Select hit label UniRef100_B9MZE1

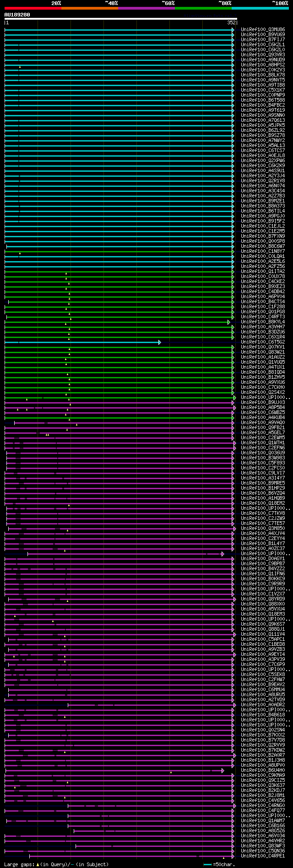[263, 201]
